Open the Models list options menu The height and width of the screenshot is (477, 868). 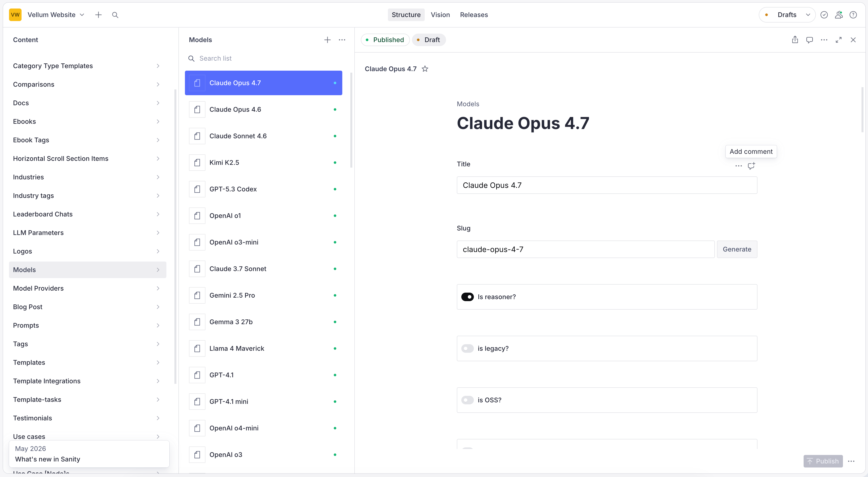point(342,40)
